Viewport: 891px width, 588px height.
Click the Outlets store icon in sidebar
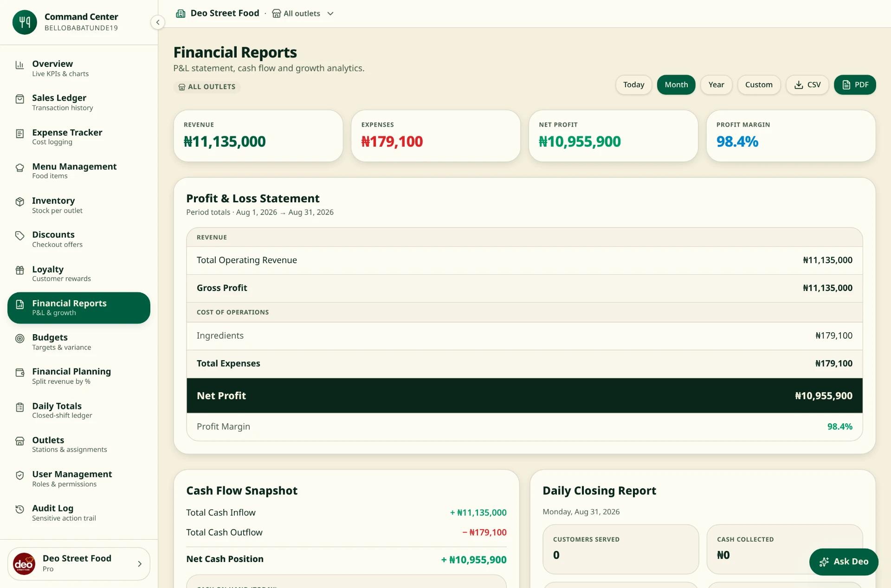click(x=19, y=441)
